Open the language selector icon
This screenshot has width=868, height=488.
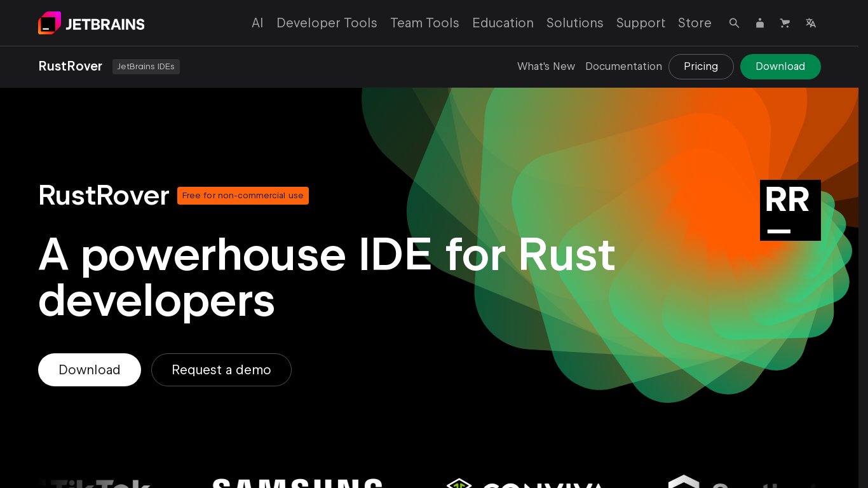tap(810, 23)
